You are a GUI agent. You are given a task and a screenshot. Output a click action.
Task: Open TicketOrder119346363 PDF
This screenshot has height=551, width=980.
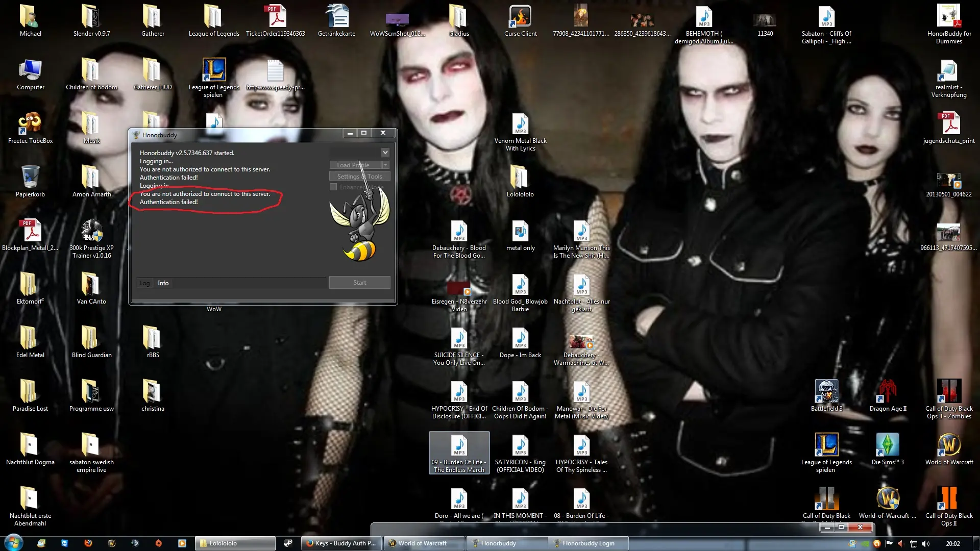click(275, 21)
